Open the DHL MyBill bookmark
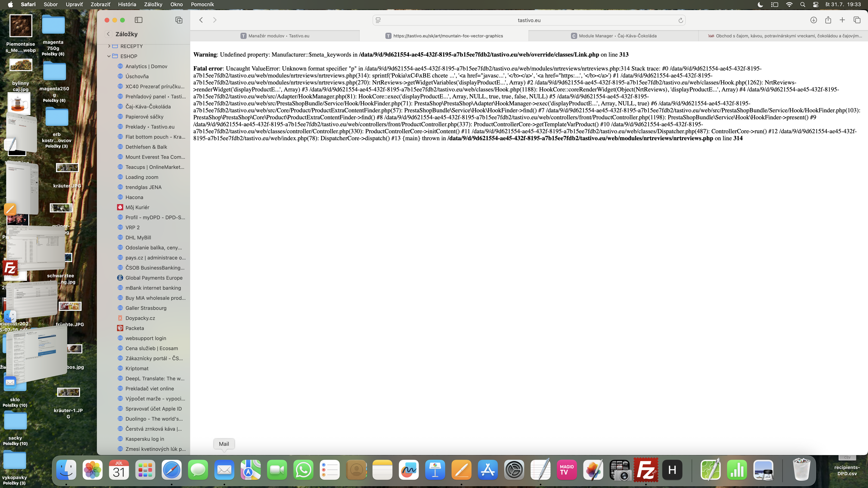Image resolution: width=868 pixels, height=488 pixels. [138, 237]
